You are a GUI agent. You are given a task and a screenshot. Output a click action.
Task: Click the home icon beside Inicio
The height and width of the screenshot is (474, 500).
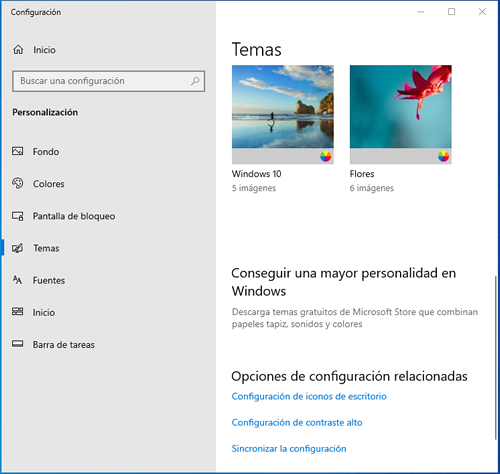(18, 50)
